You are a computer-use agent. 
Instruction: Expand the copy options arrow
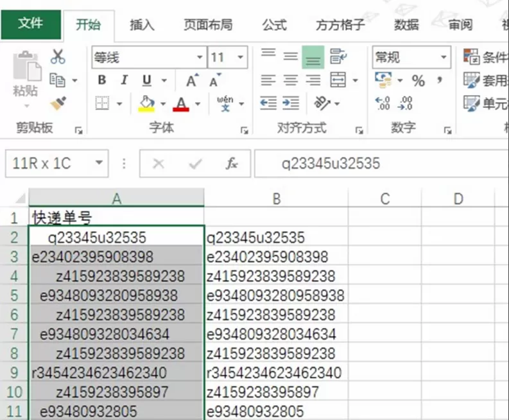click(x=74, y=80)
